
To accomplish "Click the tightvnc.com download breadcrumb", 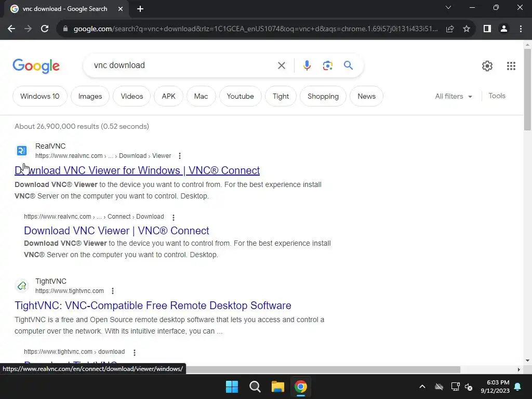I will [74, 352].
